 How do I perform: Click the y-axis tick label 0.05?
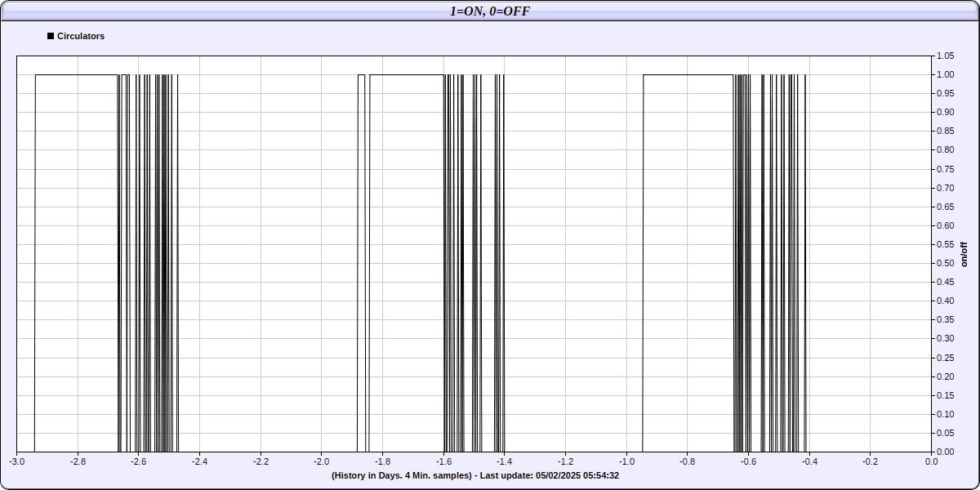945,433
